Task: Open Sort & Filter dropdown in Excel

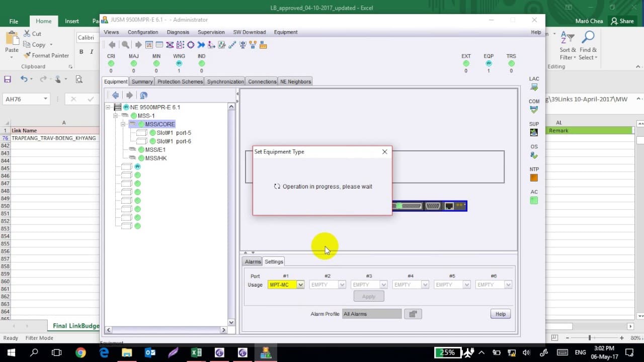Action: click(568, 47)
